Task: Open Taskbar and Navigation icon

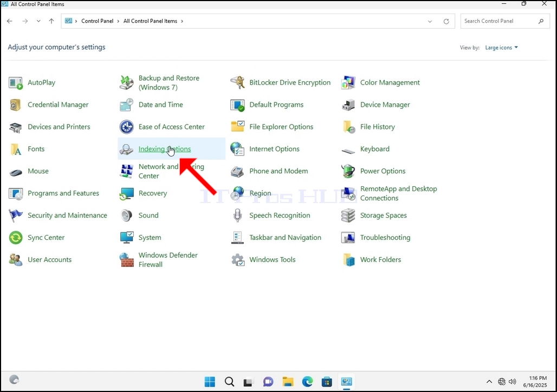Action: (x=237, y=238)
